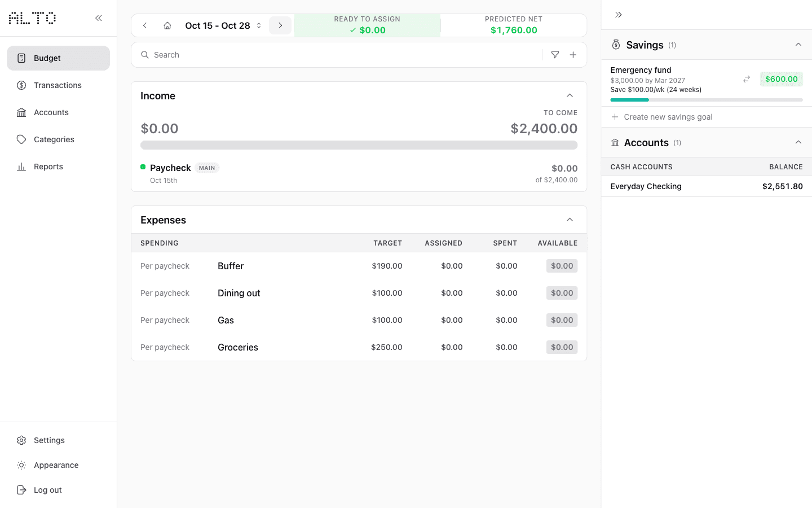Collapse the Accounts panel
Image resolution: width=812 pixels, height=508 pixels.
[x=798, y=142]
